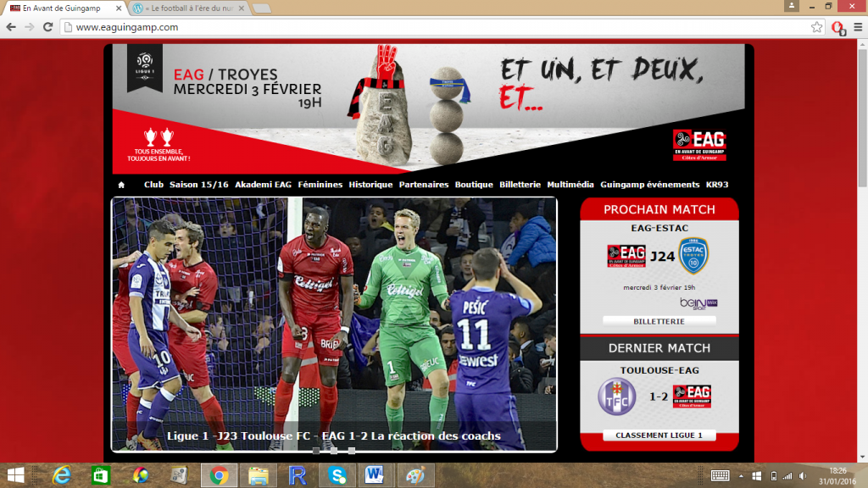Open a new browser tab
This screenshot has height=488, width=868.
point(262,8)
